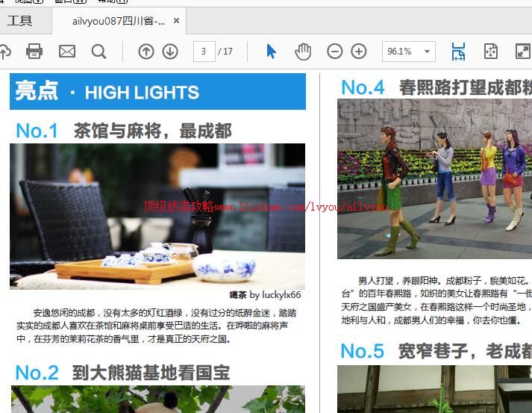
Task: Activate the hand pan tool
Action: [x=303, y=52]
